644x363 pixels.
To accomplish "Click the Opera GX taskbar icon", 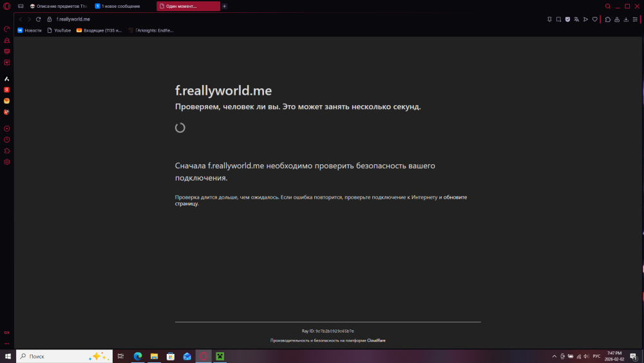I will (204, 357).
